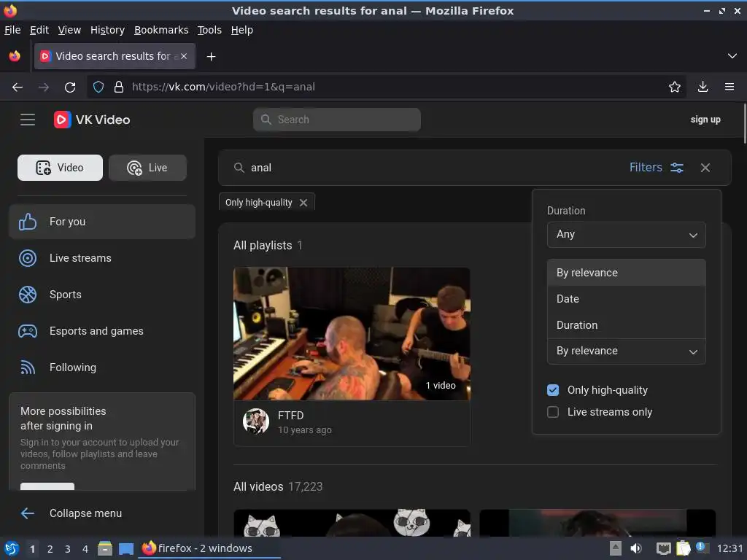This screenshot has width=747, height=560.
Task: Click the list all tabs chevron
Action: 732,56
